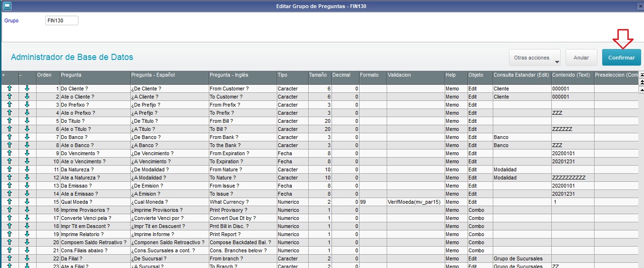The image size is (644, 268).
Task: Select the Memo help cell for Do Titulo
Action: click(x=456, y=121)
